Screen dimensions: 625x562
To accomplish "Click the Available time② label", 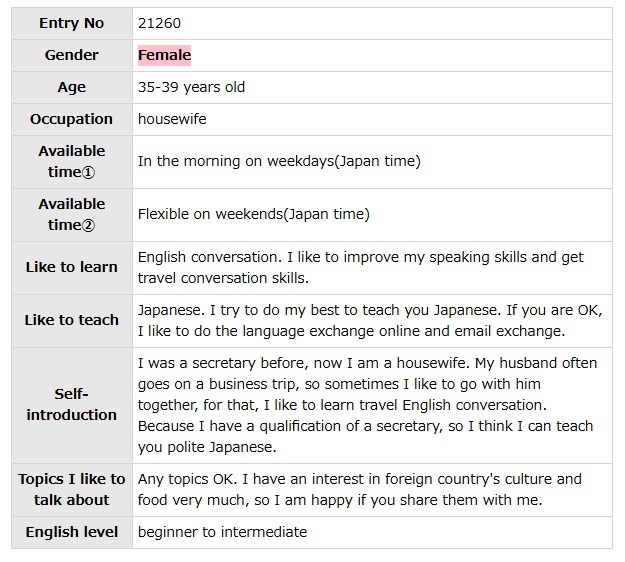I will pyautogui.click(x=72, y=214).
